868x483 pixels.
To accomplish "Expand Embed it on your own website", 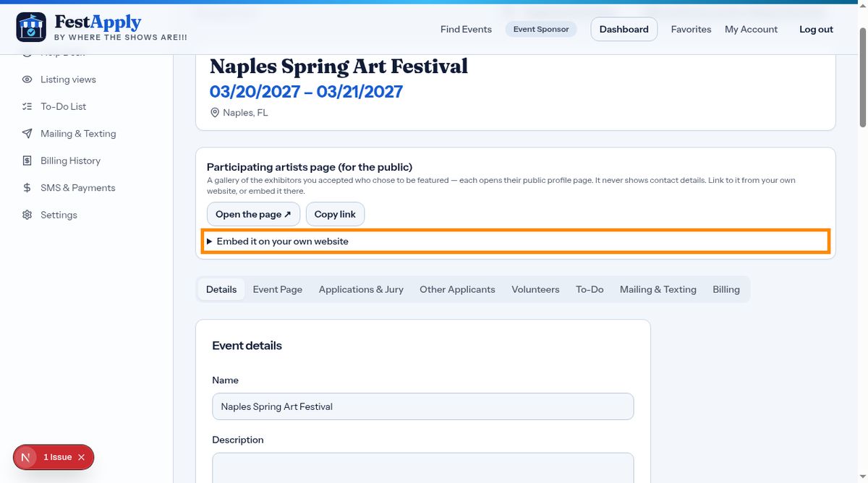I will [x=516, y=241].
